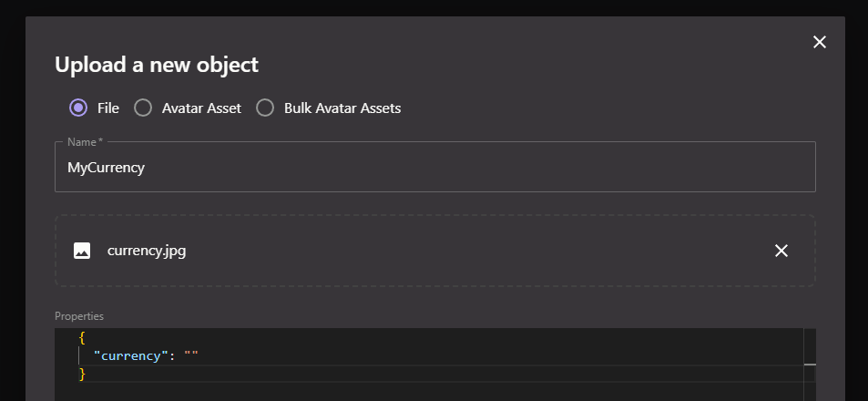868x401 pixels.
Task: Click the blank line below the JSON closing brace
Action: click(x=364, y=390)
